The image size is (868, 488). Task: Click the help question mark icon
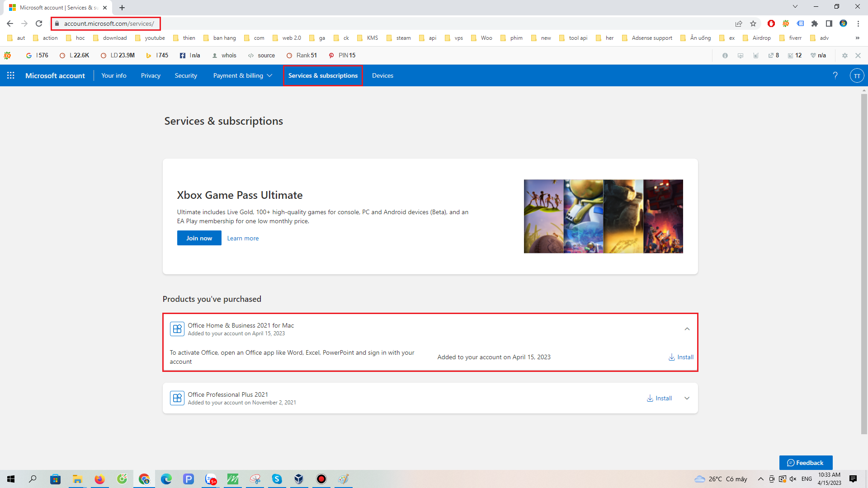[835, 75]
